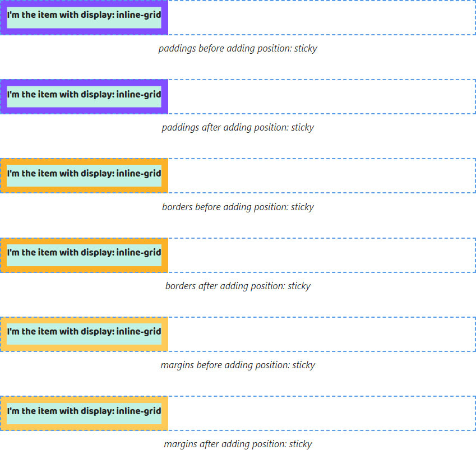Click the inline-grid item above 'borders after adding position: sticky'
This screenshot has height=450, width=476.
(84, 255)
